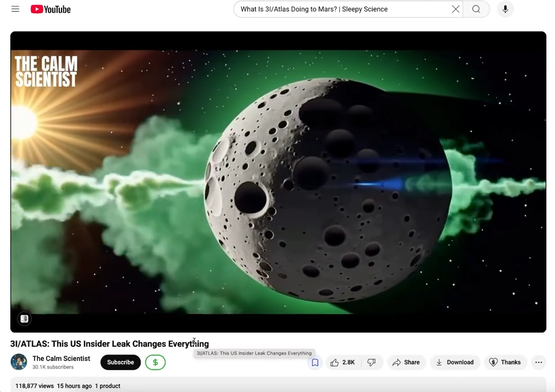
Task: Click the magnifying glass search button
Action: 476,9
